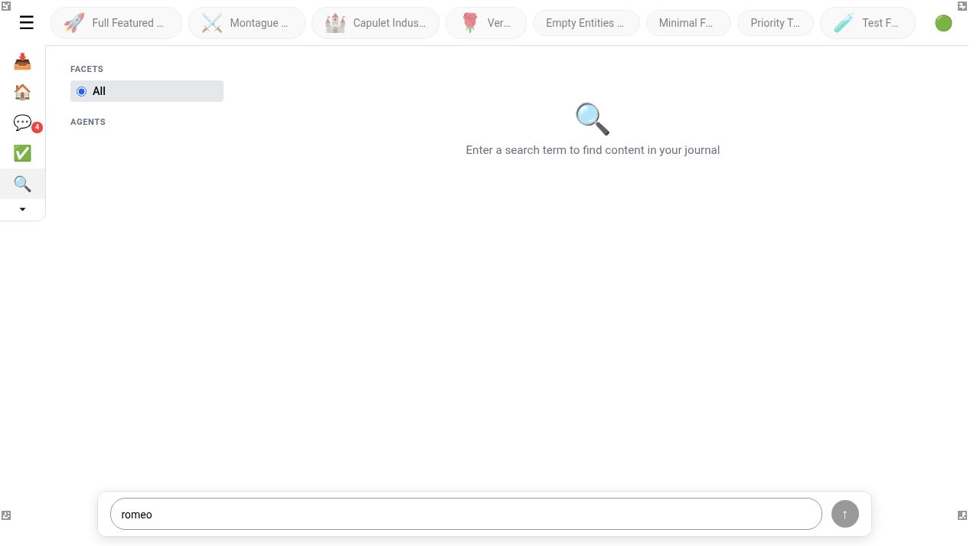Screen dimensions: 980x546
Task: Switch to the Full Featured facet tab
Action: tap(116, 23)
